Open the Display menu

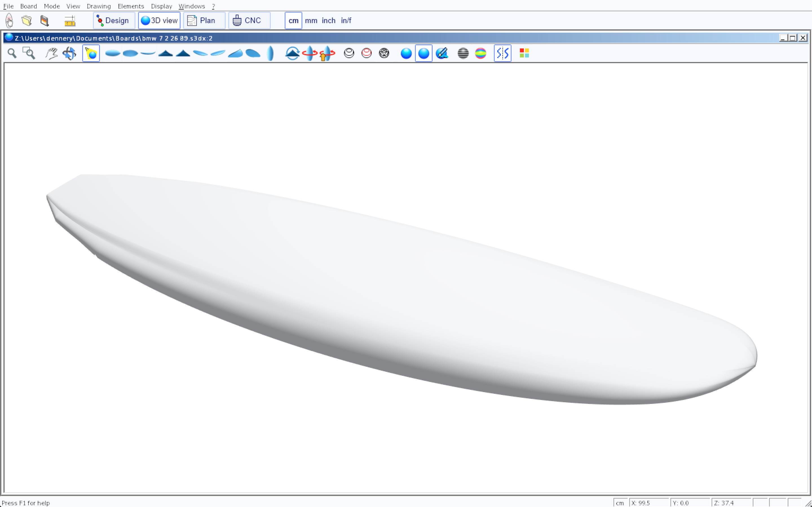161,6
